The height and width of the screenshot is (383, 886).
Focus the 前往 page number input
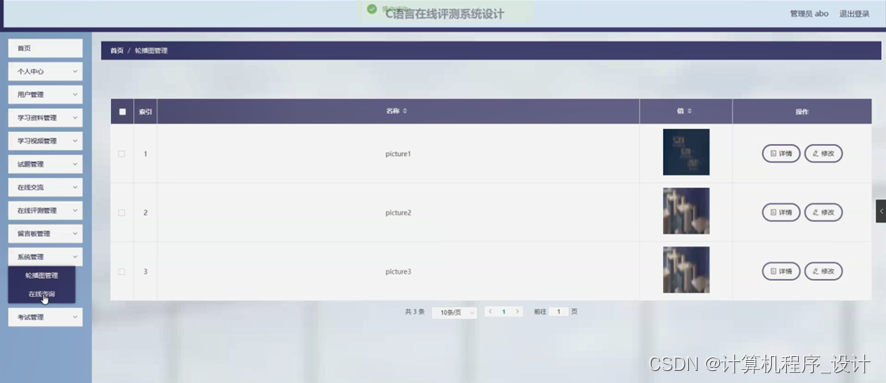(558, 311)
